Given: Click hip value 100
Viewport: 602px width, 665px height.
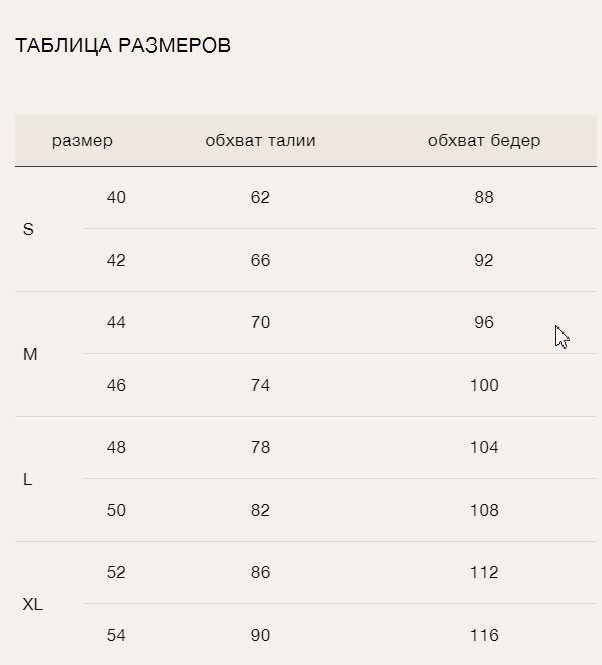Looking at the screenshot, I should tap(484, 386).
